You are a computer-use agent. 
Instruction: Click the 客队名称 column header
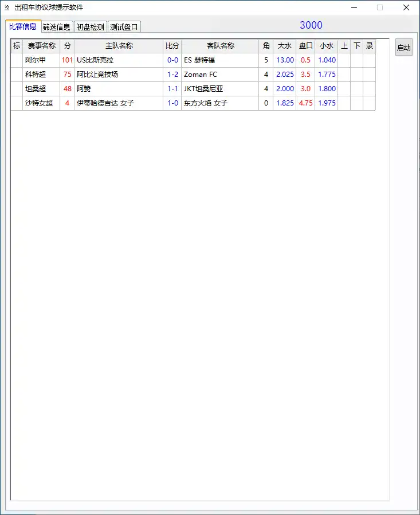220,46
